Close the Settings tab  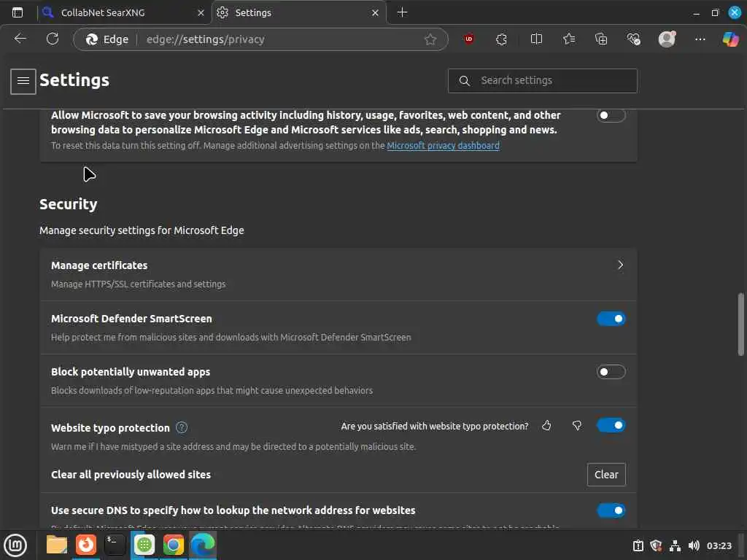(x=376, y=13)
